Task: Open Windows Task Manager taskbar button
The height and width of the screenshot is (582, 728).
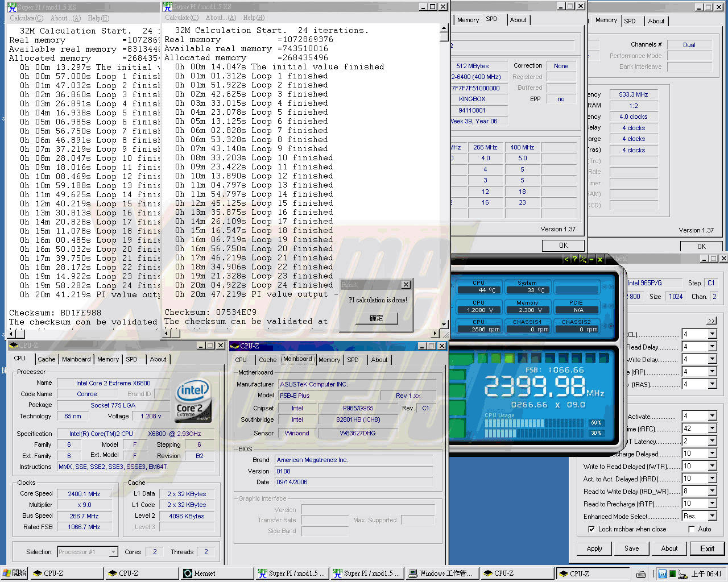Action: point(441,573)
